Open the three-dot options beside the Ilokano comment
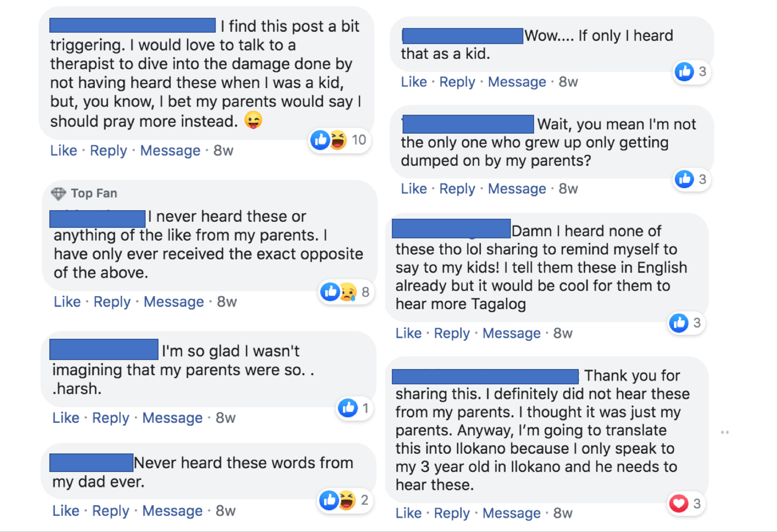 coord(724,432)
